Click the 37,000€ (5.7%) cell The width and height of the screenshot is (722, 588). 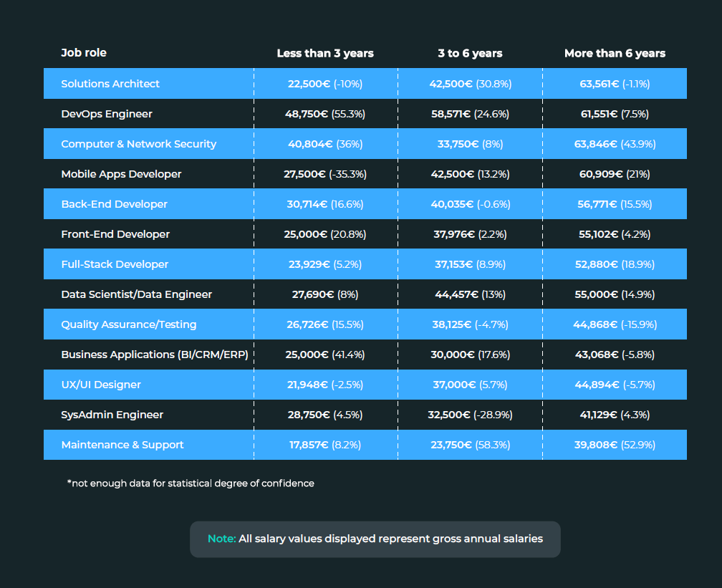[x=470, y=385]
